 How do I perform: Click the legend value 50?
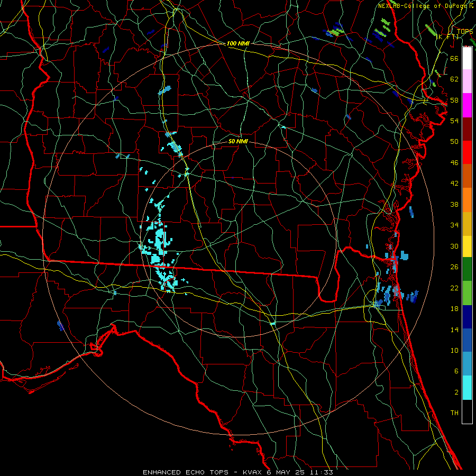coord(454,142)
